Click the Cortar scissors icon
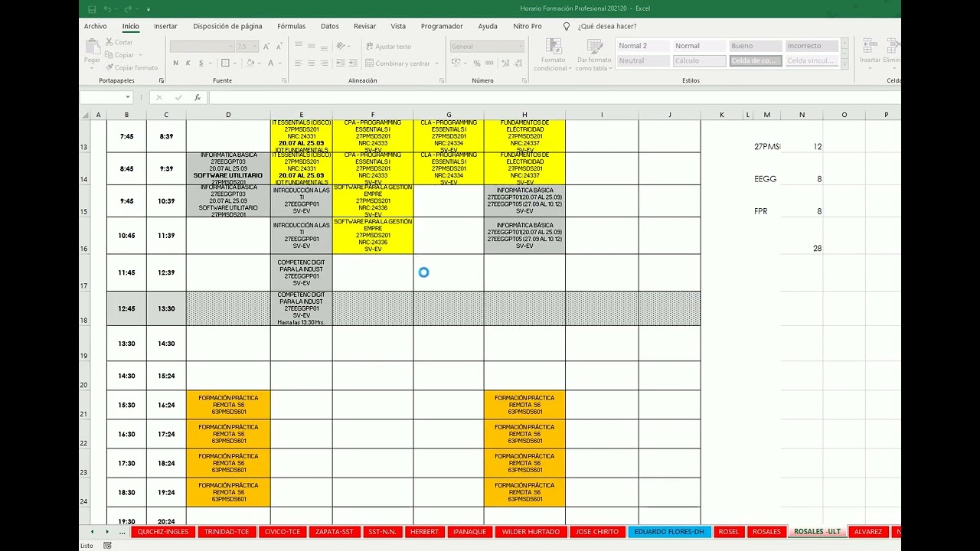This screenshot has height=551, width=980. pyautogui.click(x=109, y=43)
